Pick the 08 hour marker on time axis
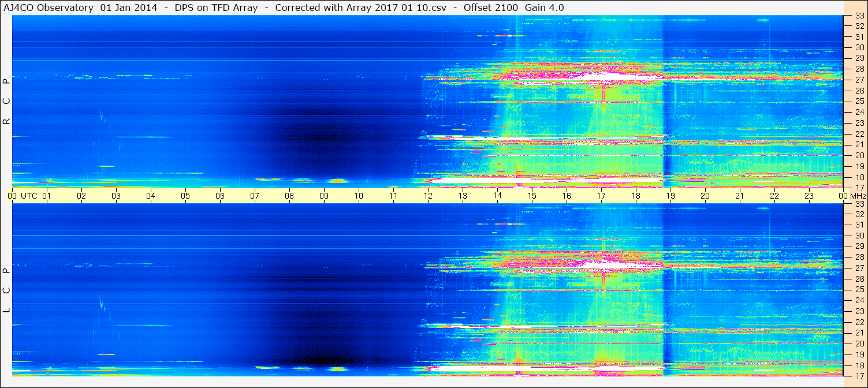This screenshot has width=868, height=388. [x=289, y=196]
